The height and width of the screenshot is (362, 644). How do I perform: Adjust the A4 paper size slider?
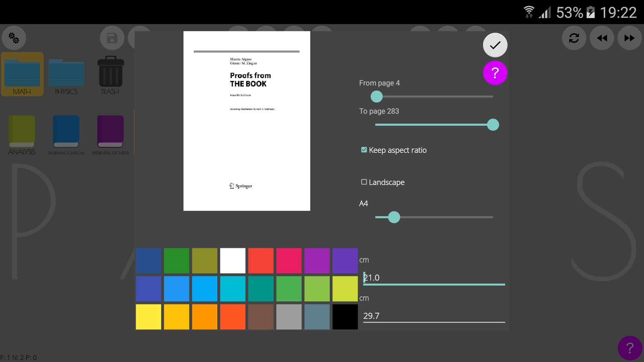pos(394,217)
